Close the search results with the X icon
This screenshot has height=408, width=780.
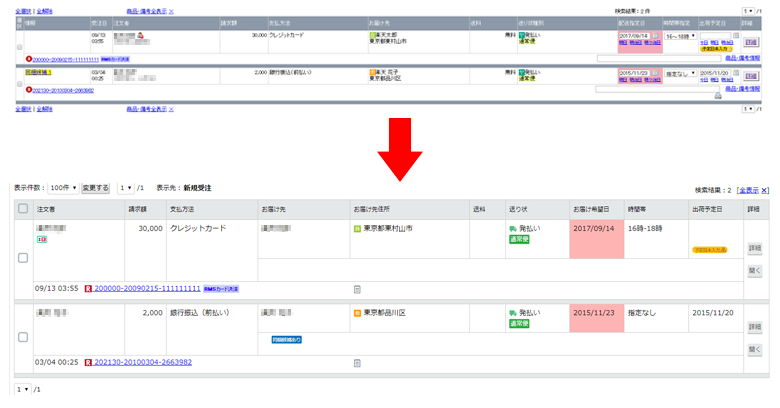pyautogui.click(x=765, y=189)
